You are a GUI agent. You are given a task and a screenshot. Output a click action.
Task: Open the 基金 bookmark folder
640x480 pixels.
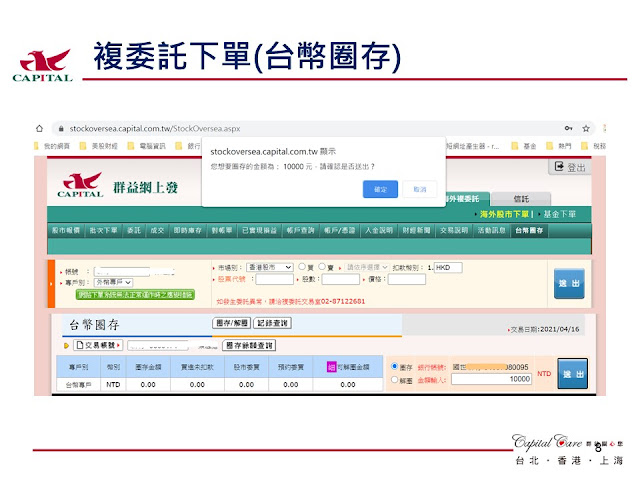pyautogui.click(x=524, y=146)
